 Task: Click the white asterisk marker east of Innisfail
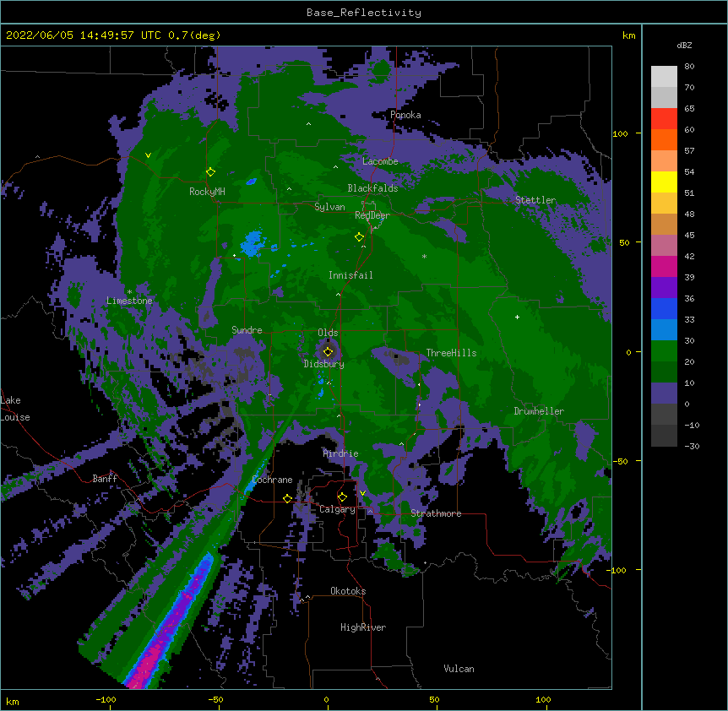[424, 256]
